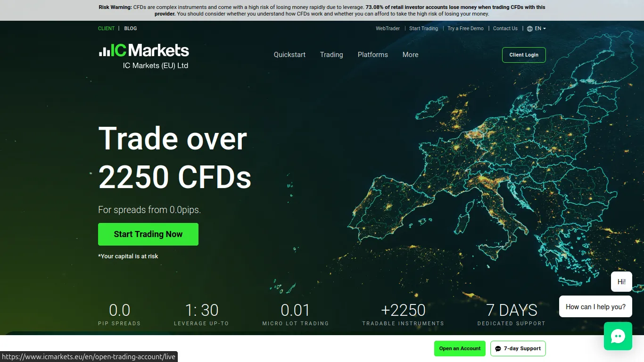The width and height of the screenshot is (644, 362).
Task: Expand the EN language dropdown
Action: point(540,29)
